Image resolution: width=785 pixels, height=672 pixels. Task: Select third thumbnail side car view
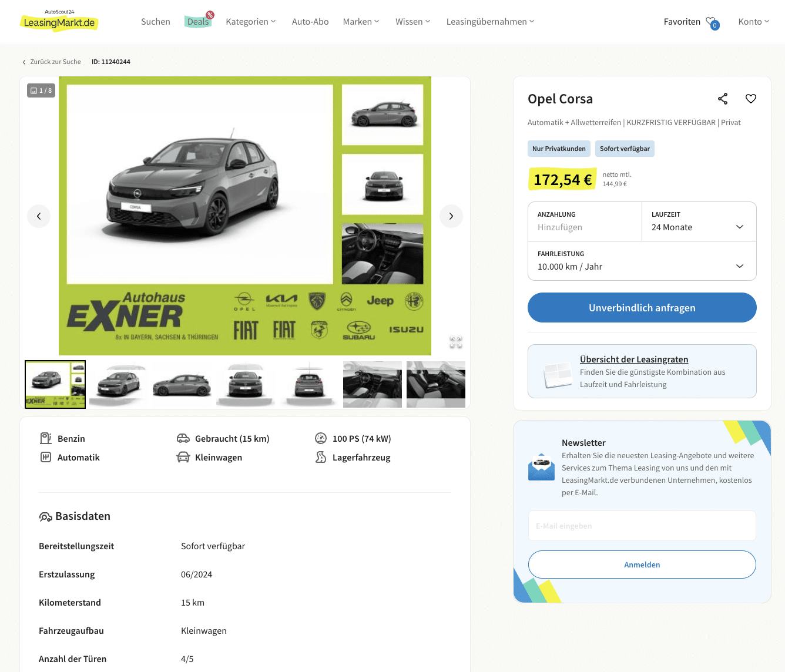click(182, 384)
